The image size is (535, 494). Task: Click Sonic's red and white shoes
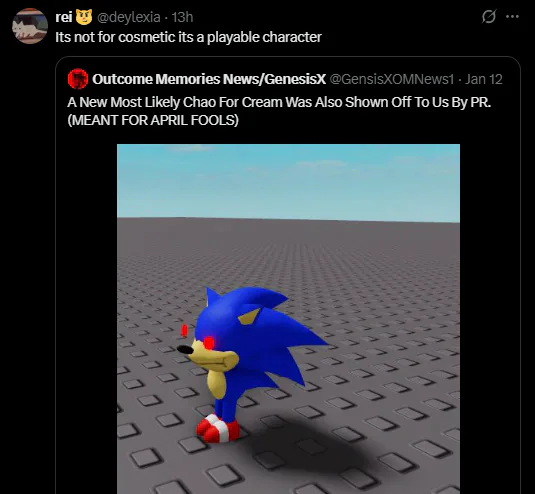[x=218, y=429]
